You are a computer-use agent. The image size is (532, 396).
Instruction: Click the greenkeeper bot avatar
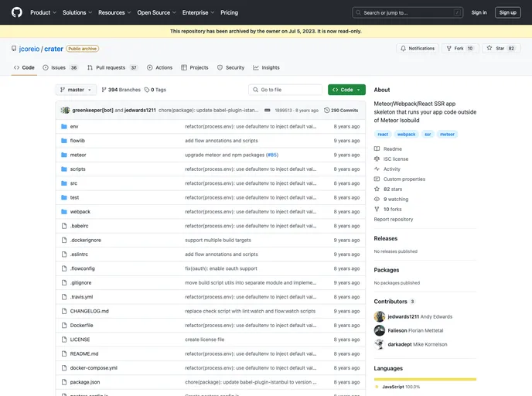click(x=65, y=111)
